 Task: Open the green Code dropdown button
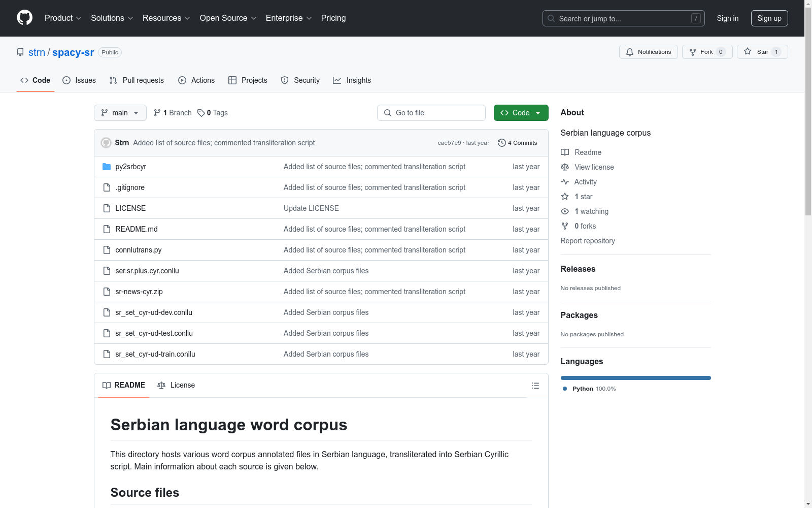(521, 113)
